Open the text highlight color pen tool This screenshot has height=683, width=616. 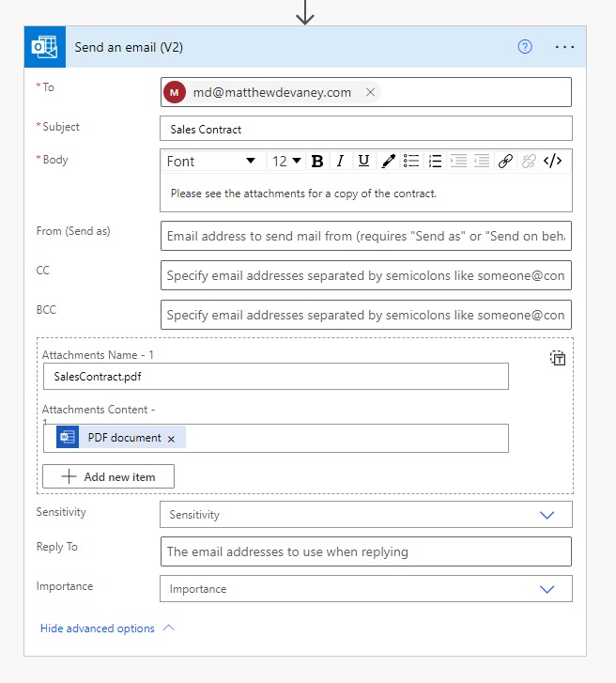[388, 162]
